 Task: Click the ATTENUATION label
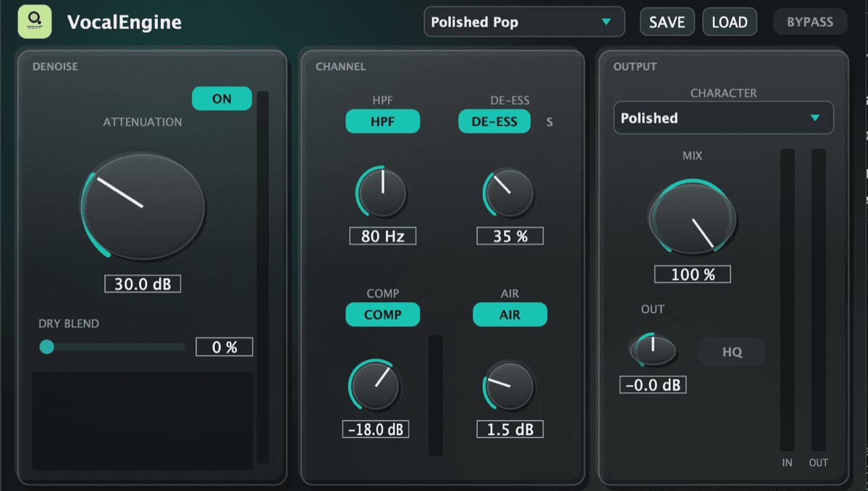click(x=143, y=122)
